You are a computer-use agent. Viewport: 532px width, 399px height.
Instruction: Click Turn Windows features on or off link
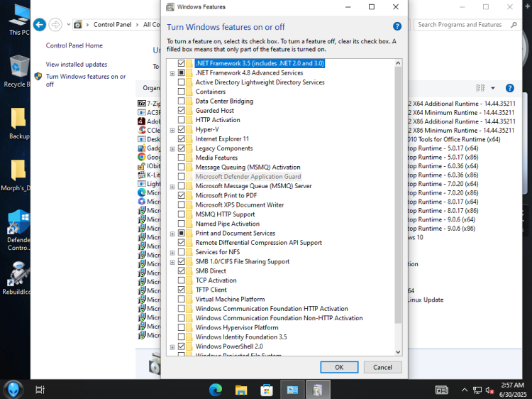(x=86, y=80)
